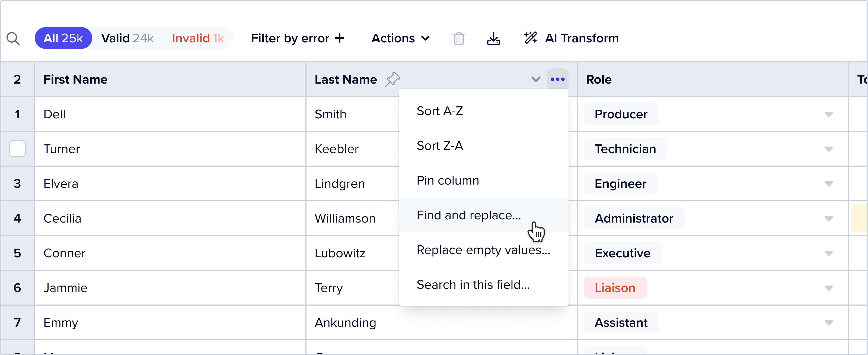Image resolution: width=868 pixels, height=355 pixels.
Task: Show only Valid 24k rows
Action: pyautogui.click(x=127, y=38)
